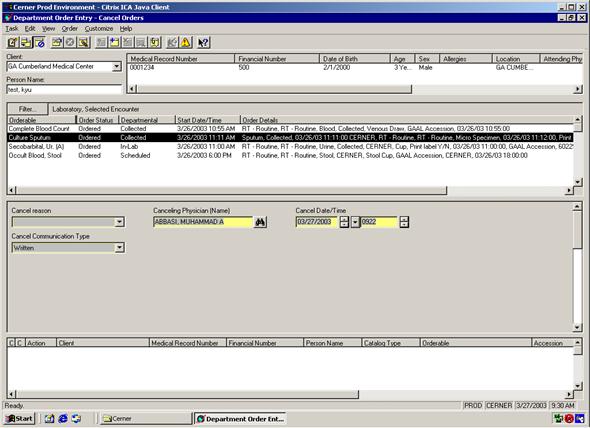Launch Internet Explorer from quick launch

(x=63, y=418)
